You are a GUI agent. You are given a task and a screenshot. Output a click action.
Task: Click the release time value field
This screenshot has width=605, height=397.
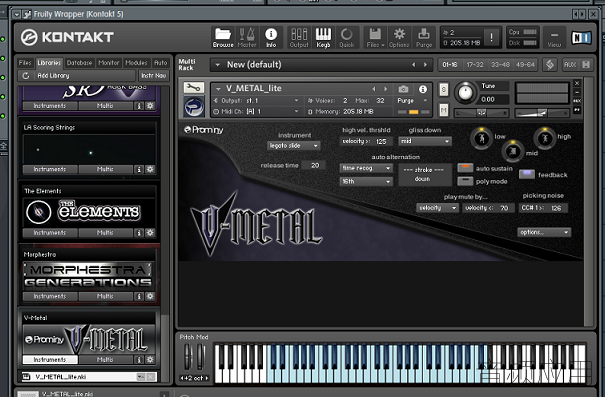click(x=313, y=166)
